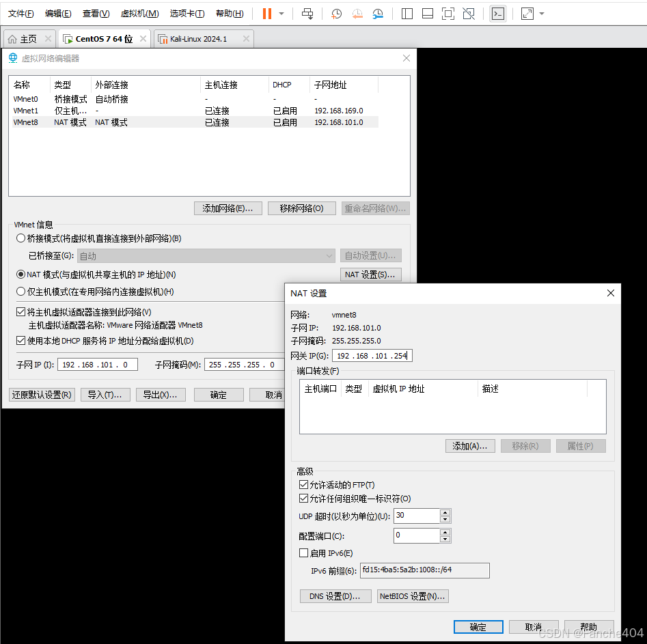Click the Unity mode icon
647x644 pixels.
(x=469, y=14)
